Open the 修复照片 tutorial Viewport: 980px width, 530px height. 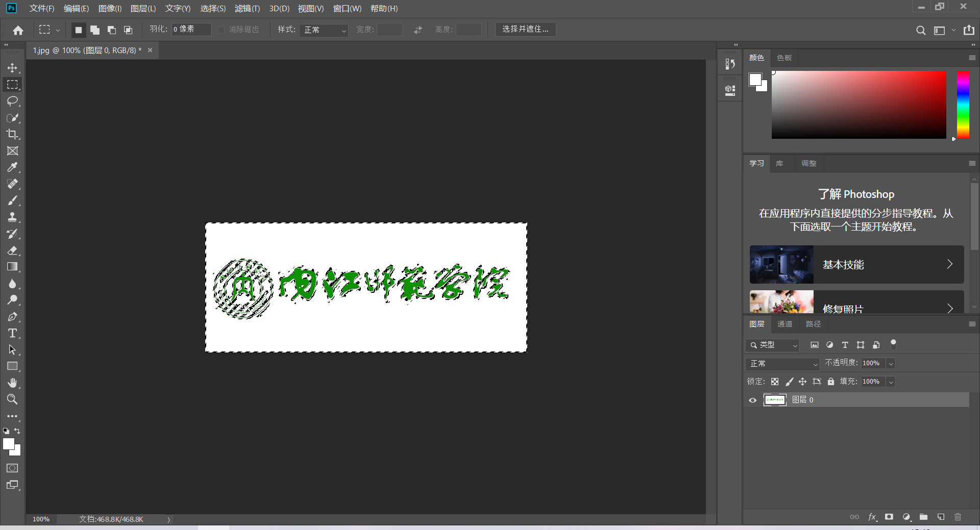pyautogui.click(x=856, y=302)
